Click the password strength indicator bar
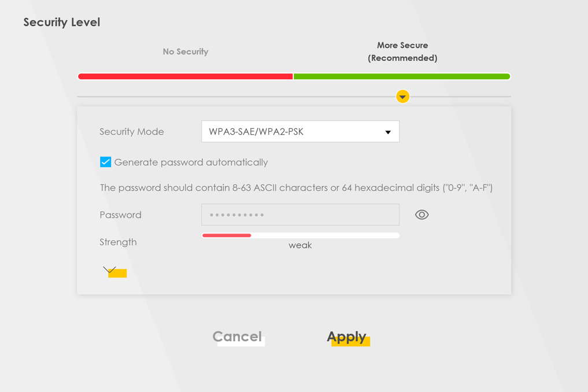 (x=299, y=235)
